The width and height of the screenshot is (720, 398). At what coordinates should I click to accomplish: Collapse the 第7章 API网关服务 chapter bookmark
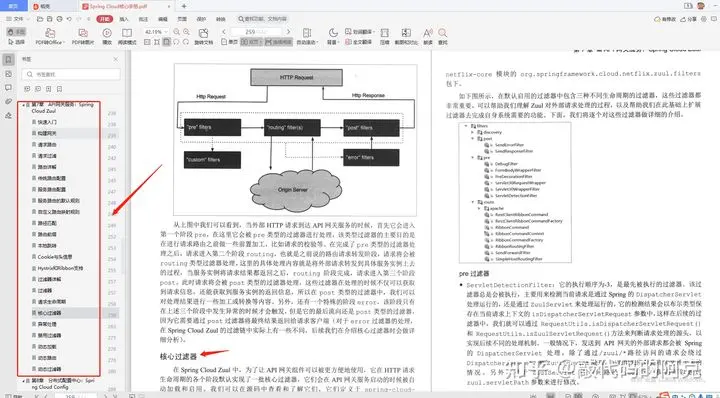click(23, 105)
